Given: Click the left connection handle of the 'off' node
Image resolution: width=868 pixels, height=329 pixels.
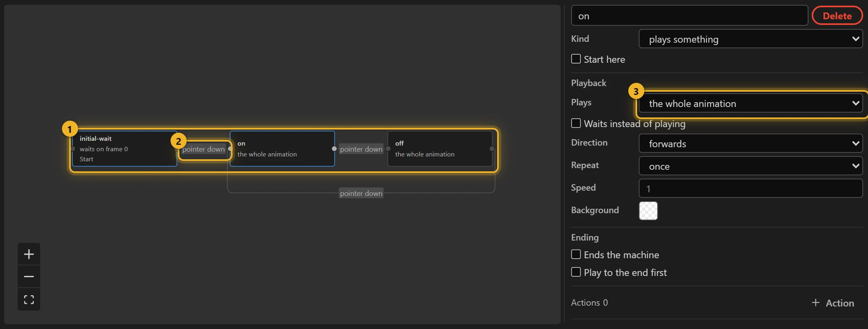Looking at the screenshot, I should pyautogui.click(x=388, y=149).
